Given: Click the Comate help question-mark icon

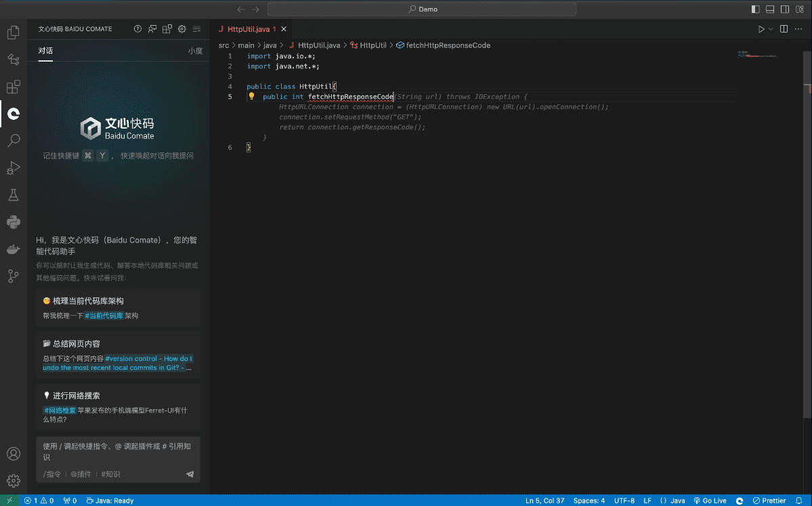Looking at the screenshot, I should pyautogui.click(x=137, y=29).
